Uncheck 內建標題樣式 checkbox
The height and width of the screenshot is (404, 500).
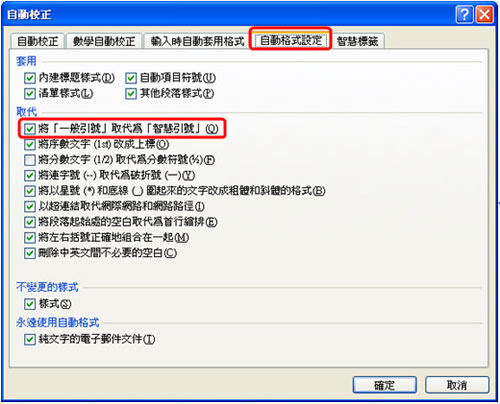point(30,78)
